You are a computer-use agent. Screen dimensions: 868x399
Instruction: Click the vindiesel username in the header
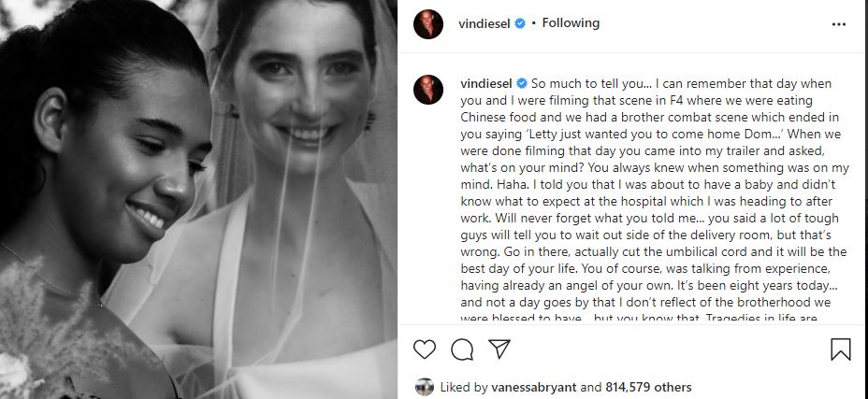(x=484, y=23)
